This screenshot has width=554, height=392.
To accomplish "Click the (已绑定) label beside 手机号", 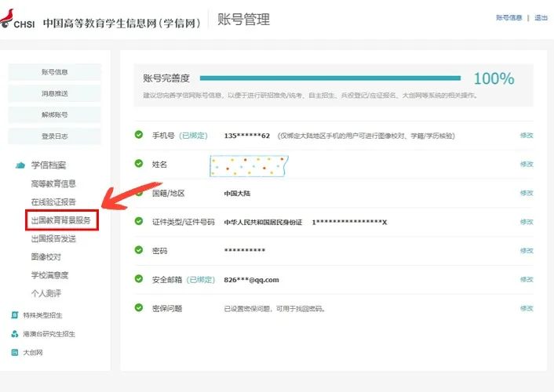I will [193, 136].
